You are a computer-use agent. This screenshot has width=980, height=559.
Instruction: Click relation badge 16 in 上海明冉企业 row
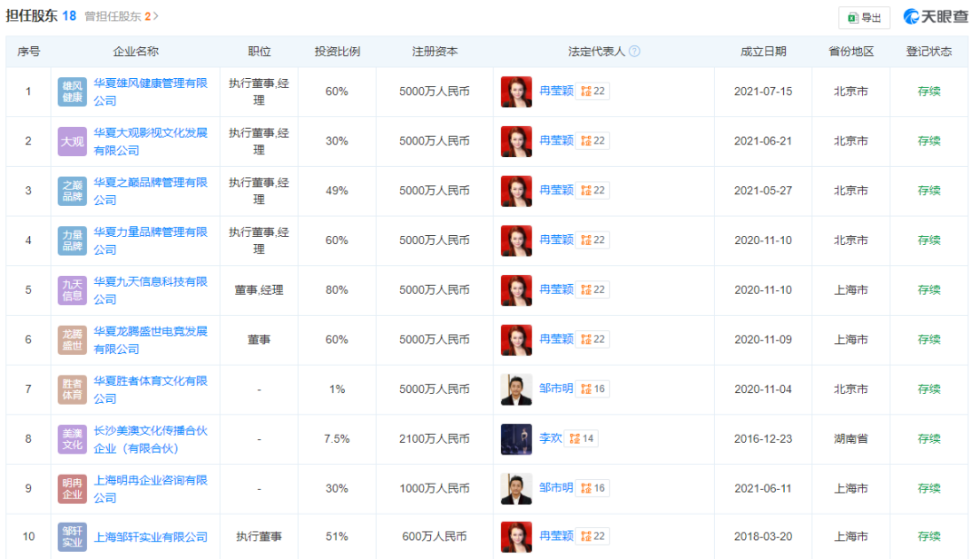593,487
